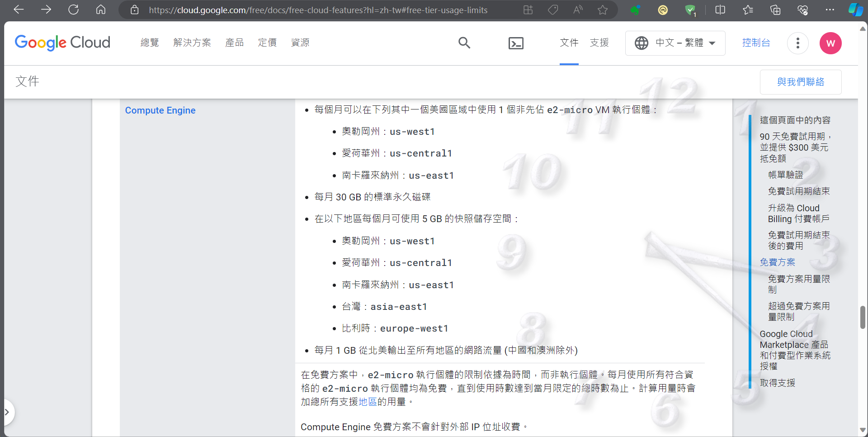Switch to the 支援 tab
Screen dimensions: 868x437
(x=599, y=43)
